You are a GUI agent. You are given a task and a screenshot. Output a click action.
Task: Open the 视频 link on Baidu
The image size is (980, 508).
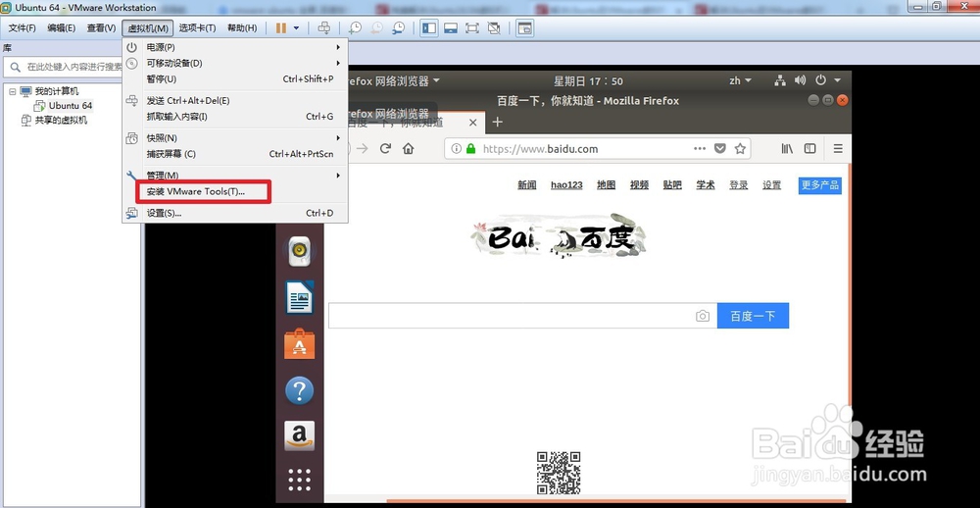(x=639, y=185)
